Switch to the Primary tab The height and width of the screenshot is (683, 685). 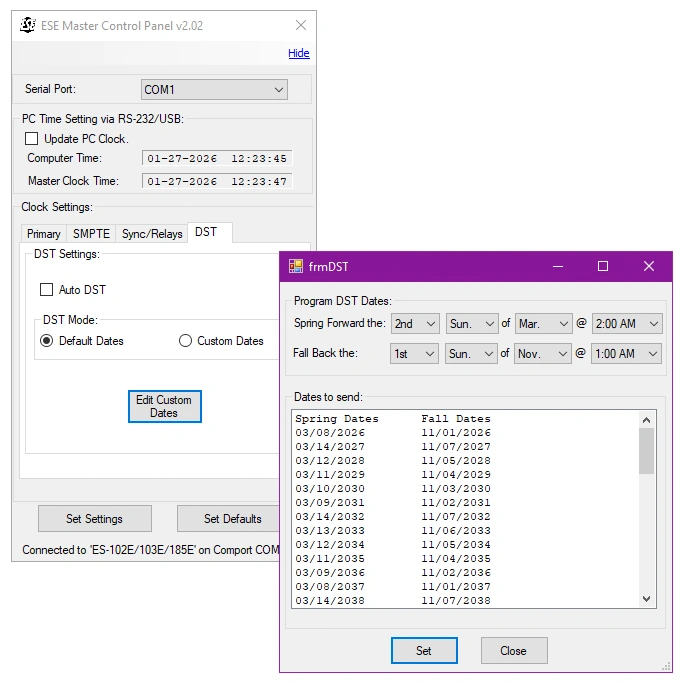pos(44,234)
